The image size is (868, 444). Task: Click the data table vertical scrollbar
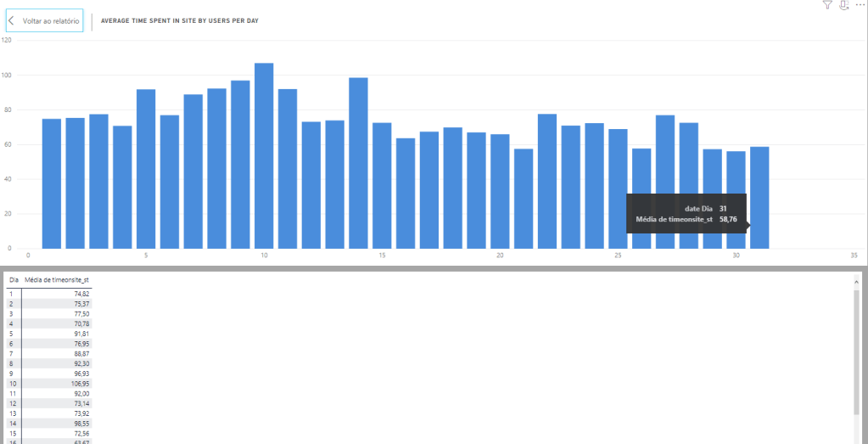(855, 357)
